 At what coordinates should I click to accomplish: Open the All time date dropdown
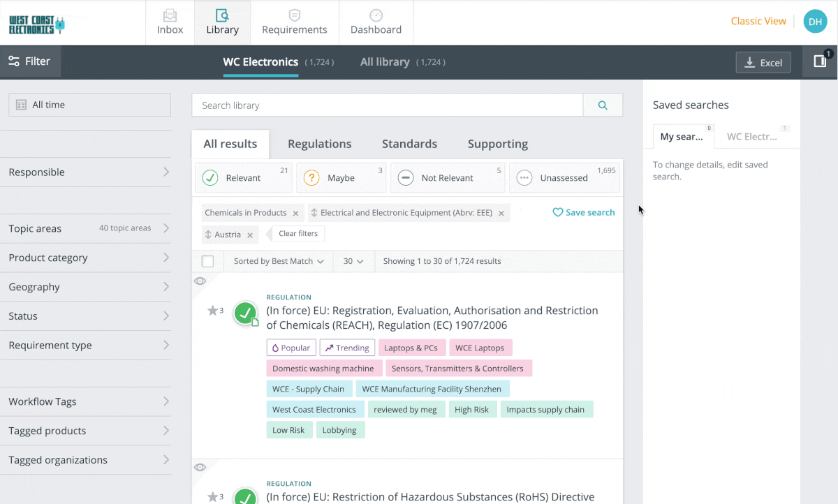pos(89,105)
